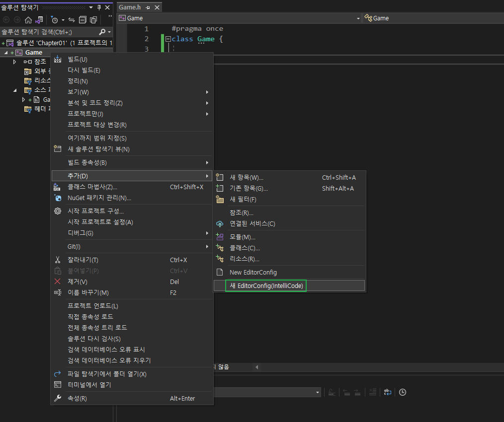Expand the 참조 tree node
The height and width of the screenshot is (422, 504).
pos(14,62)
